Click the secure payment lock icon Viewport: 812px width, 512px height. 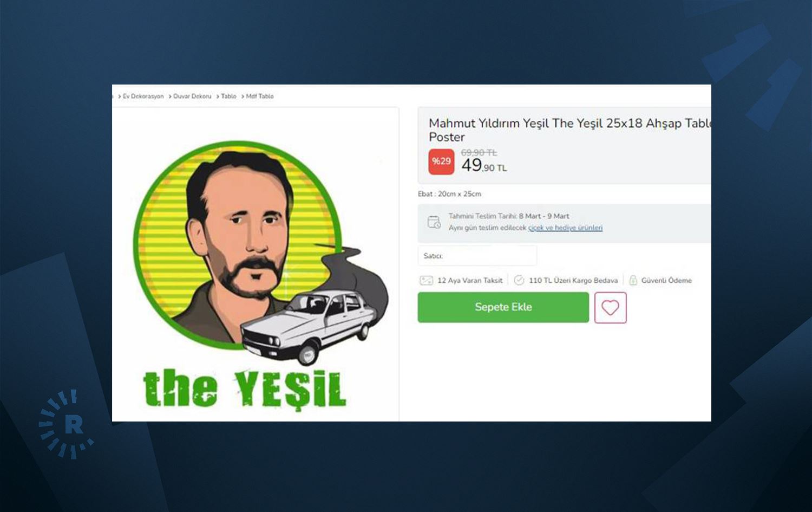pyautogui.click(x=633, y=280)
